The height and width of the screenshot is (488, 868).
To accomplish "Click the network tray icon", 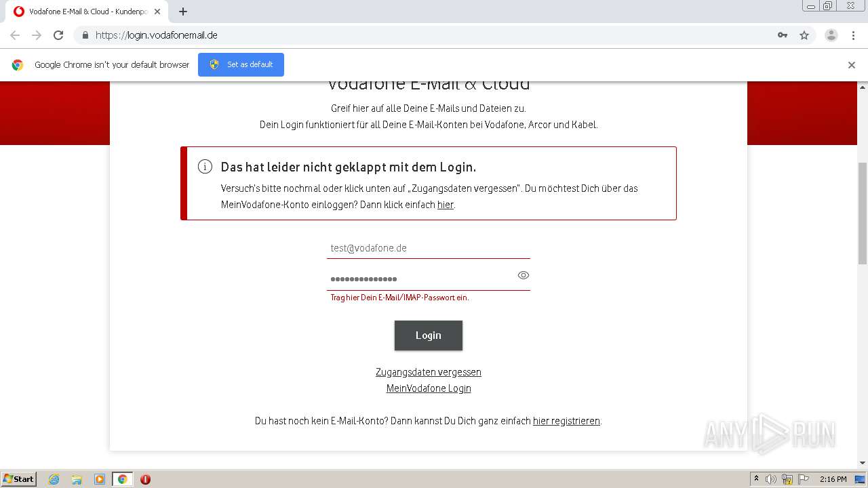I will tap(787, 479).
